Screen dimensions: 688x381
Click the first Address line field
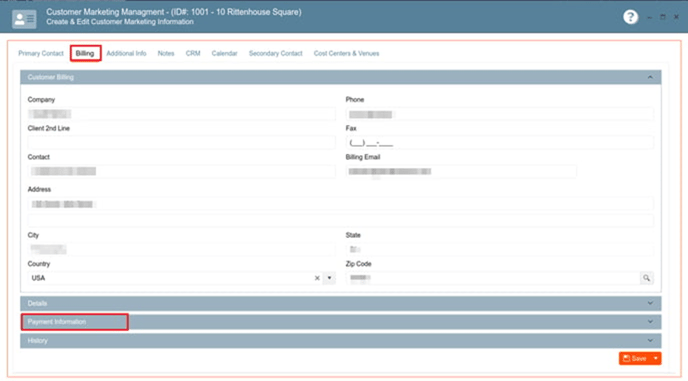click(340, 204)
